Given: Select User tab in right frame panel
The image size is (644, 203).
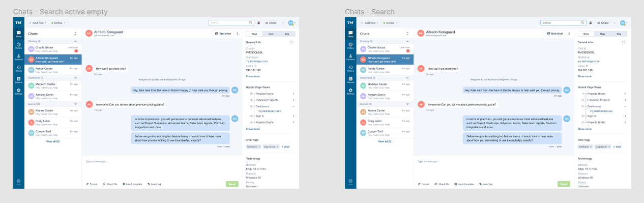Looking at the screenshot, I should click(602, 34).
